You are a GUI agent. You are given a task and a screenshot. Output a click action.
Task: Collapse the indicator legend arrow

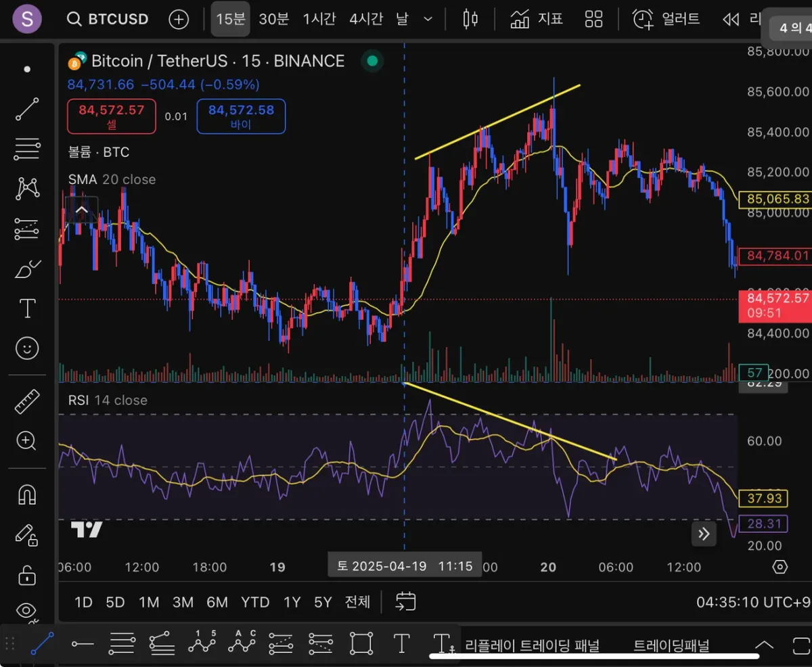click(81, 210)
